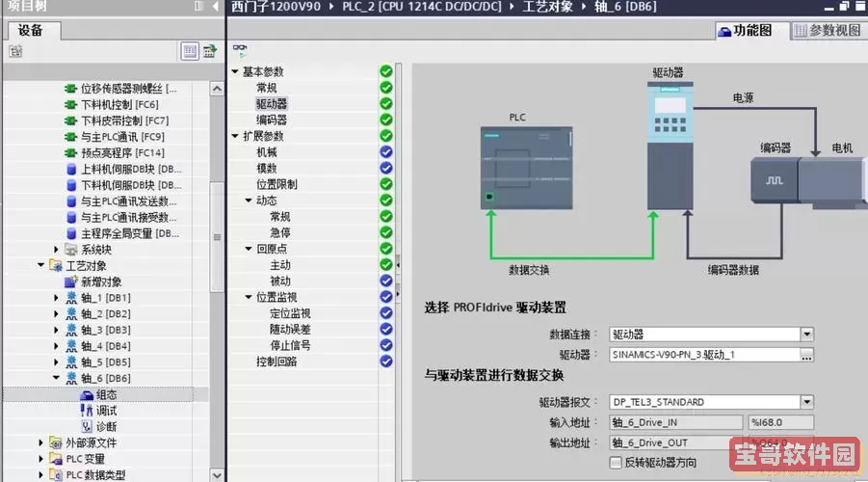Click the 系统块 folder icon
The width and height of the screenshot is (868, 482).
(71, 250)
